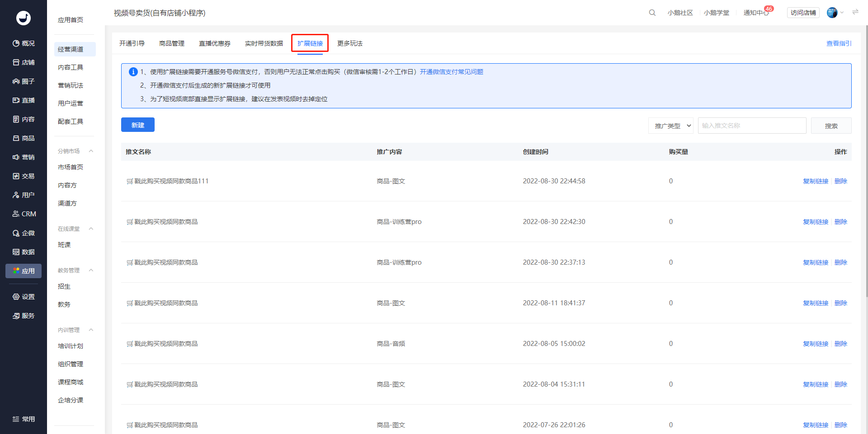Open the 店铺 store sidebar item
The height and width of the screenshot is (434, 868).
(24, 62)
